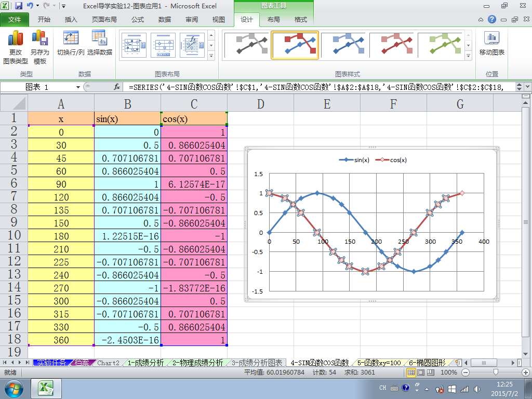Open the 文件 File button
Screen dimensions: 532x399
[14, 20]
